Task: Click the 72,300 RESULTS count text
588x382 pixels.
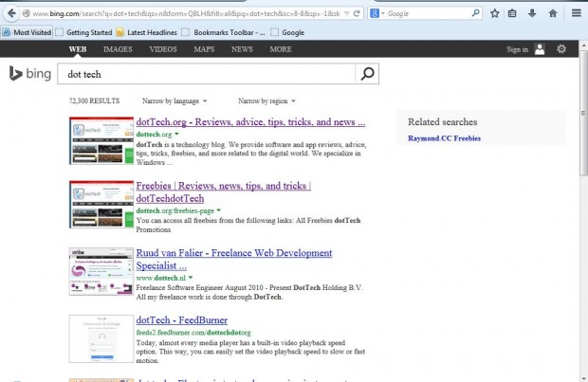Action: point(94,100)
